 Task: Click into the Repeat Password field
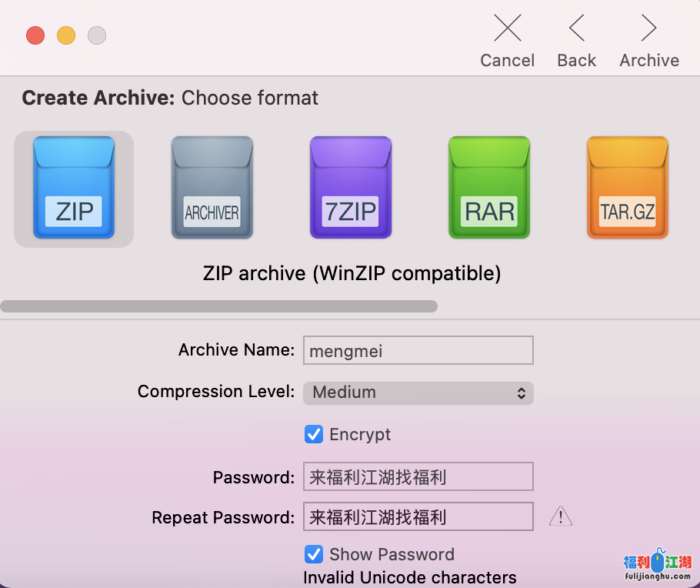(418, 517)
